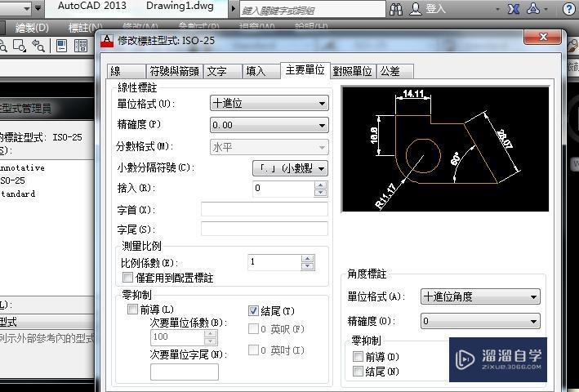This screenshot has height=392, width=579.
Task: Switch to the 公差 tab
Action: coord(394,71)
